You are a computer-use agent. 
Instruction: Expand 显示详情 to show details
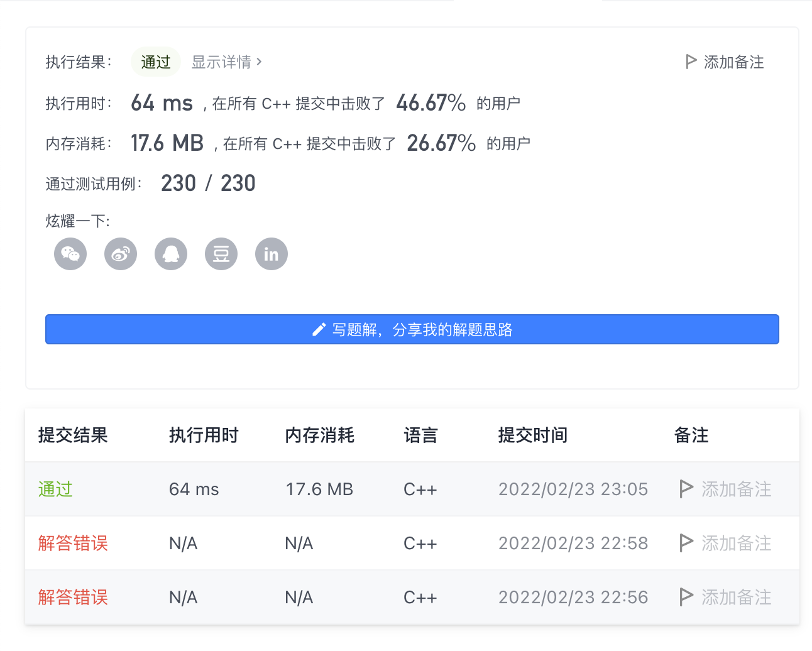click(226, 62)
